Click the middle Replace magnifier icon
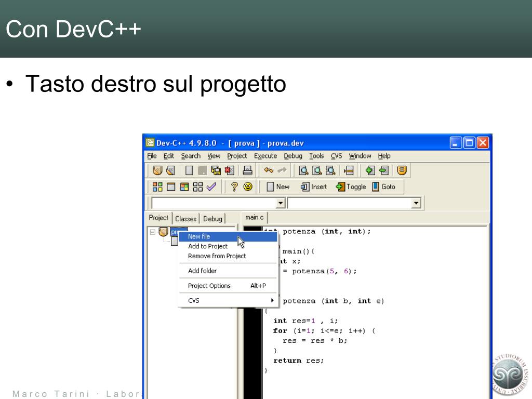The height and width of the screenshot is (399, 532). click(317, 170)
